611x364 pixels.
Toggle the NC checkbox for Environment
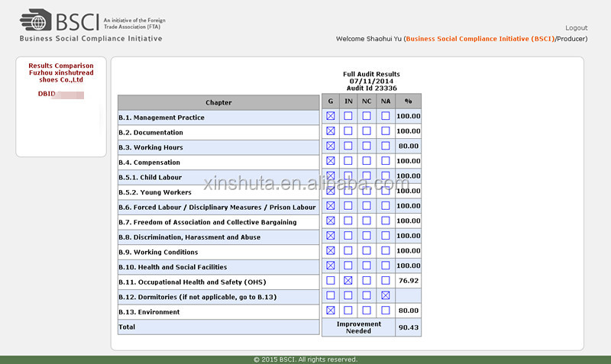click(x=367, y=311)
